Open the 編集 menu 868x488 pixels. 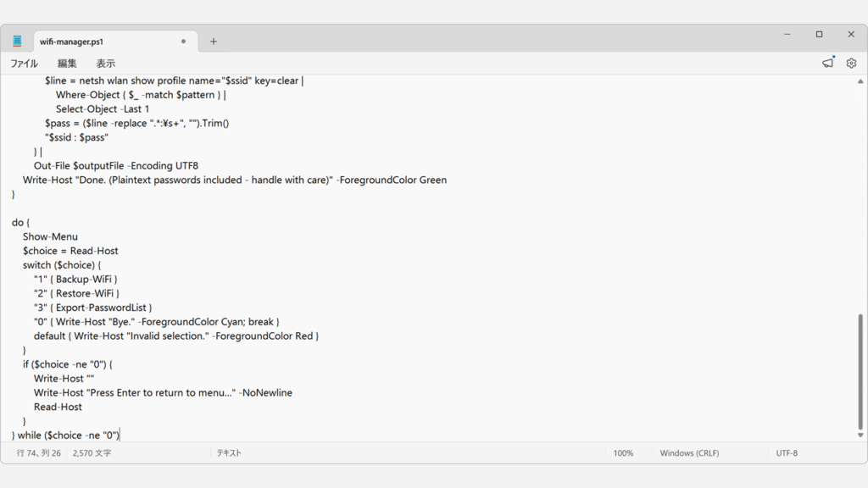tap(67, 64)
